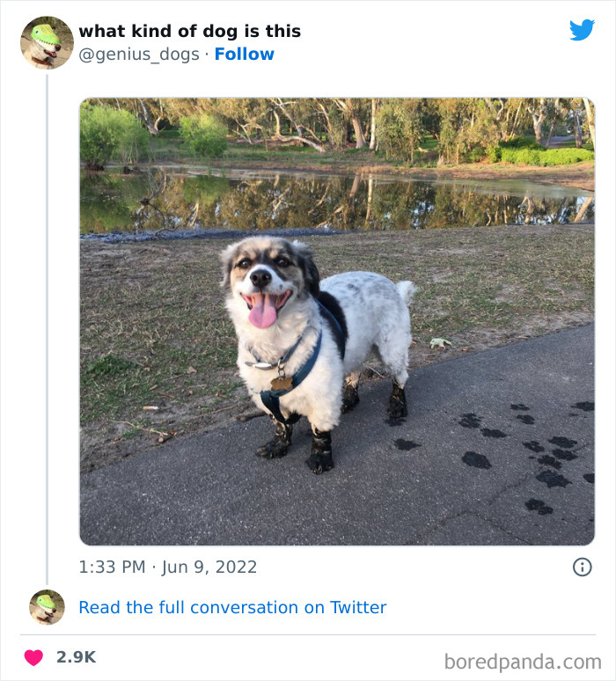This screenshot has height=681, width=616.
Task: Follow the @genius_dogs account
Action: coord(245,55)
